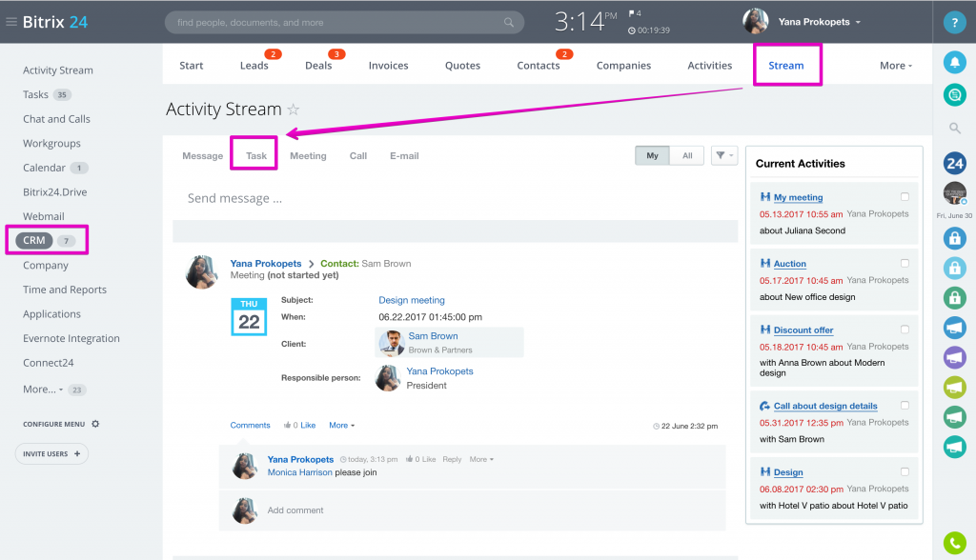Open the funnel filter dropdown
The height and width of the screenshot is (560, 976).
pos(724,155)
